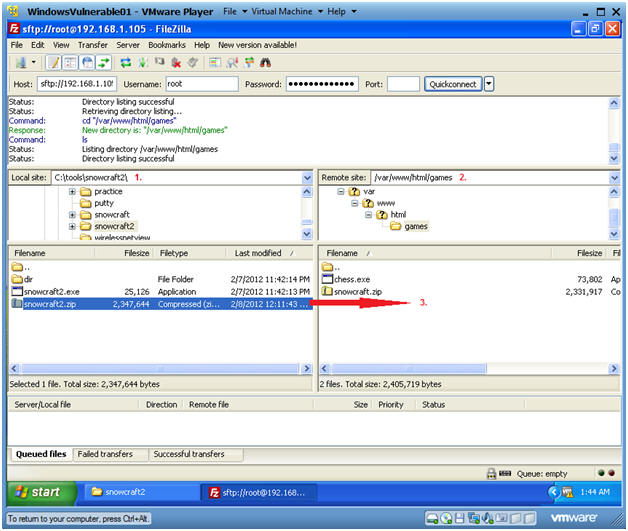Open the Windows start button
The image size is (628, 531).
point(42,492)
